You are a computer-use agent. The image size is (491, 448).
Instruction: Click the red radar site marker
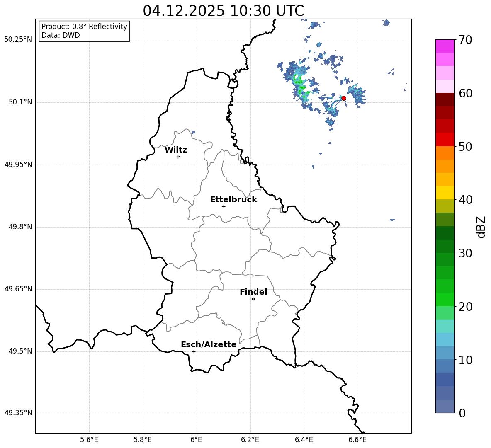coord(343,98)
